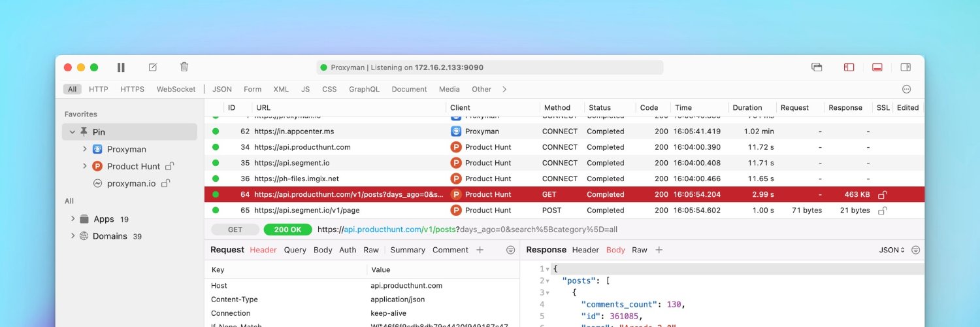Click the request URL in the address bar
This screenshot has height=327, width=980.
(467, 230)
